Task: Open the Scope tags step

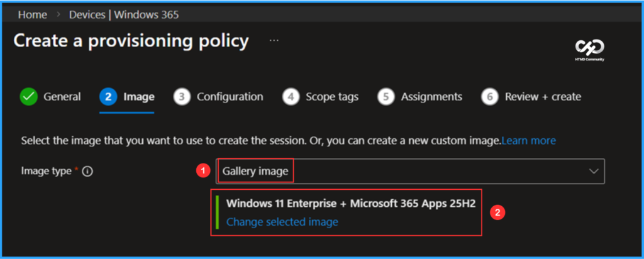Action: click(x=332, y=97)
